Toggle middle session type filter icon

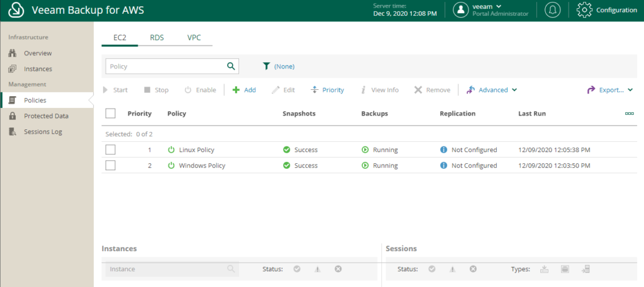(x=565, y=269)
